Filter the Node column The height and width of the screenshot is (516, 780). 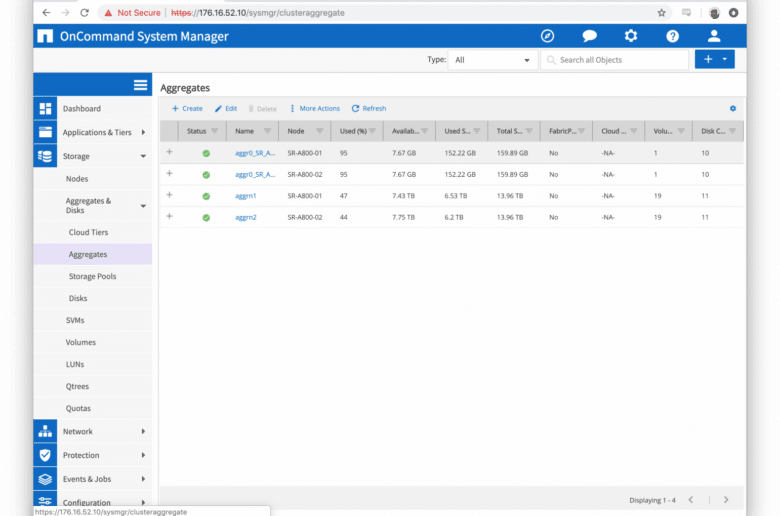(319, 131)
